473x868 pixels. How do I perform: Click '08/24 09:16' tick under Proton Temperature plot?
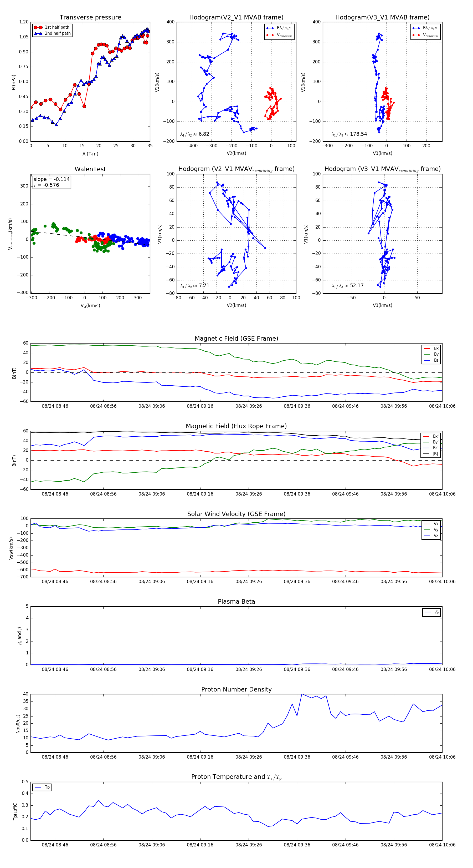pos(200,845)
